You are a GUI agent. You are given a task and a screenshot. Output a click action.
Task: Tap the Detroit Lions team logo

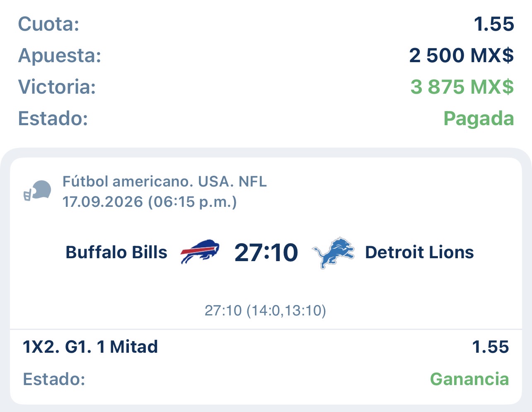tap(334, 252)
